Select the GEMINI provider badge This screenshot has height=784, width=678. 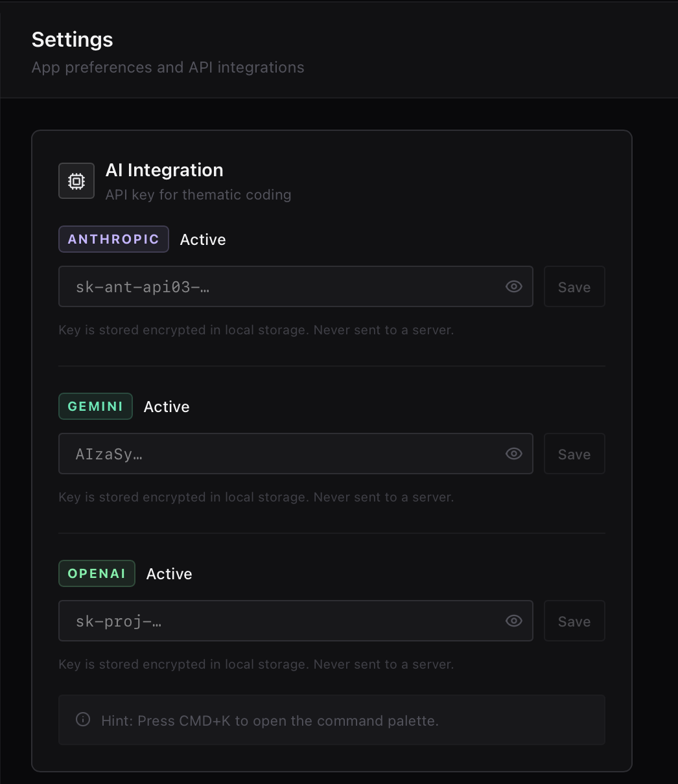click(x=95, y=406)
